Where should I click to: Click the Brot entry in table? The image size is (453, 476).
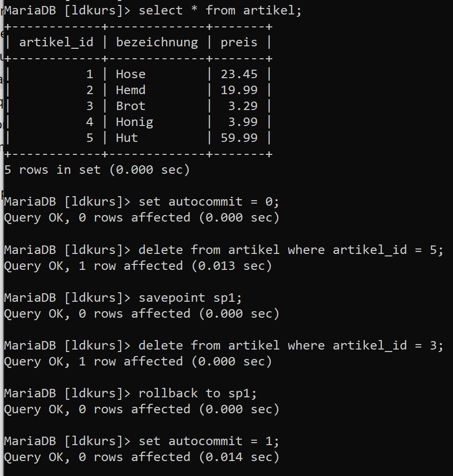click(131, 106)
